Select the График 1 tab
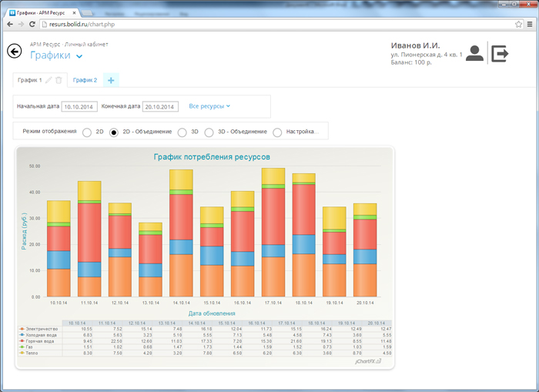 (29, 80)
